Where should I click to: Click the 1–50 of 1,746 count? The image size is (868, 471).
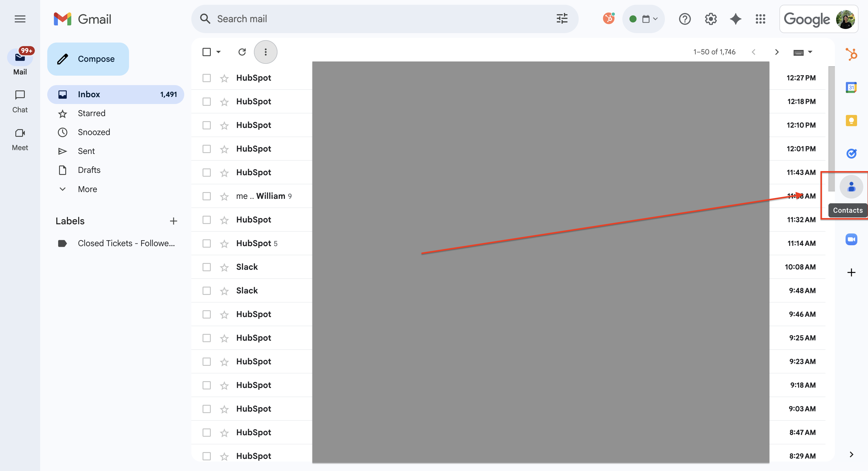(x=714, y=52)
